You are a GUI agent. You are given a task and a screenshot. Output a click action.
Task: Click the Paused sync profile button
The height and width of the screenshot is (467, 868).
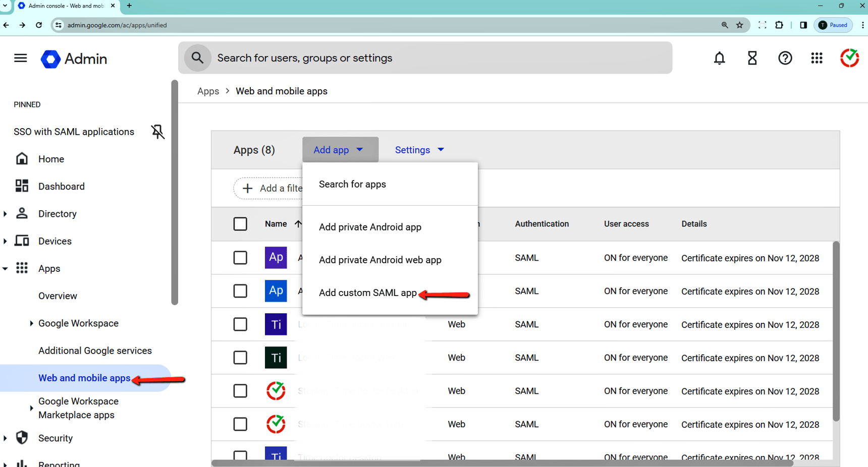tap(833, 25)
